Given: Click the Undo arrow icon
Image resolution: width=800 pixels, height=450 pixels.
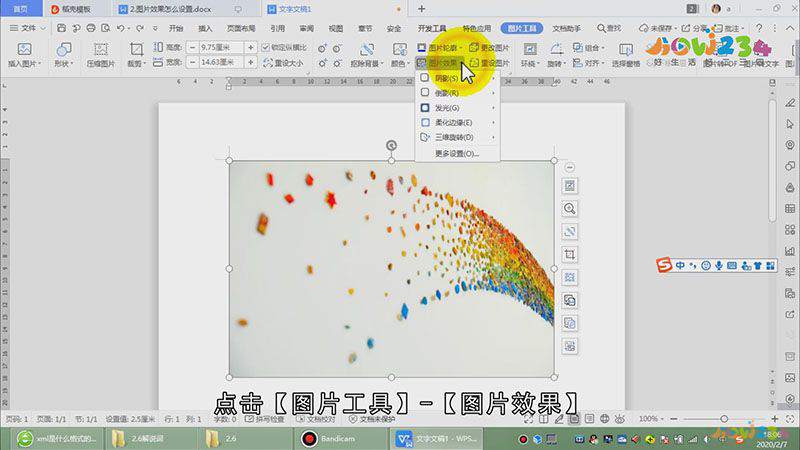Looking at the screenshot, I should pyautogui.click(x=120, y=28).
